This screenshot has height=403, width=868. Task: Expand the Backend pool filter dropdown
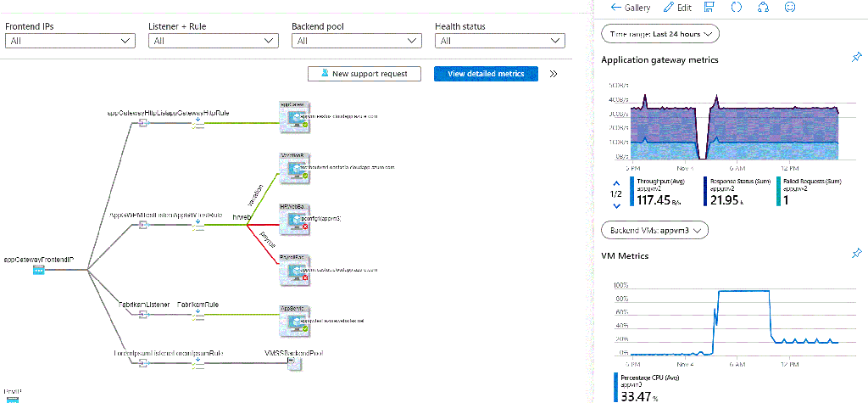tap(357, 41)
